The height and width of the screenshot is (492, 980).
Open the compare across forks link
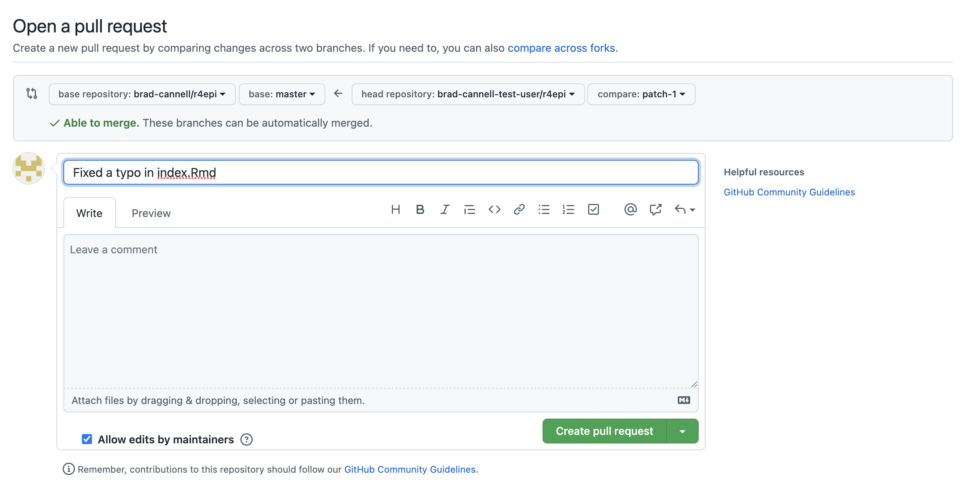pos(561,48)
